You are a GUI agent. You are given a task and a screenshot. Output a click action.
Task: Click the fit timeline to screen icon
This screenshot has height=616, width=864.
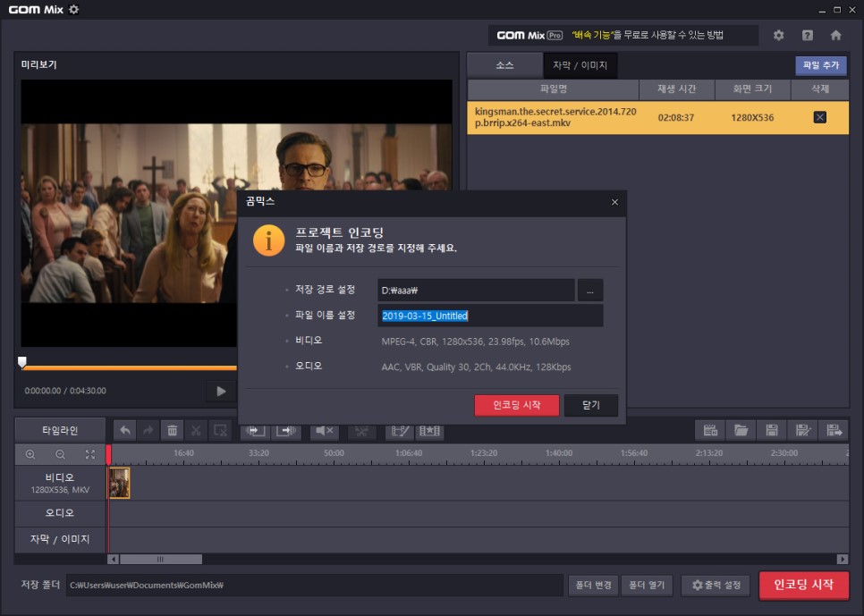coord(89,454)
